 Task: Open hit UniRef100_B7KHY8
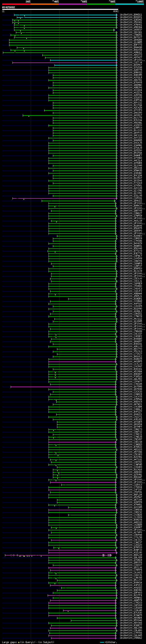(131, 82)
